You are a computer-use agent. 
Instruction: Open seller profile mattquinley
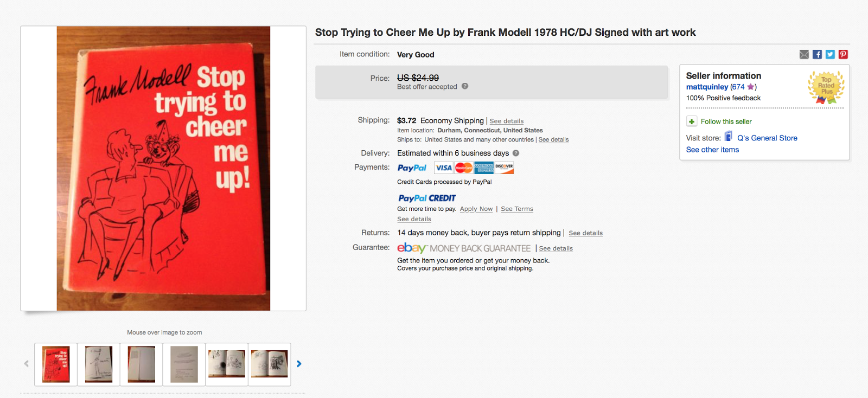click(707, 87)
